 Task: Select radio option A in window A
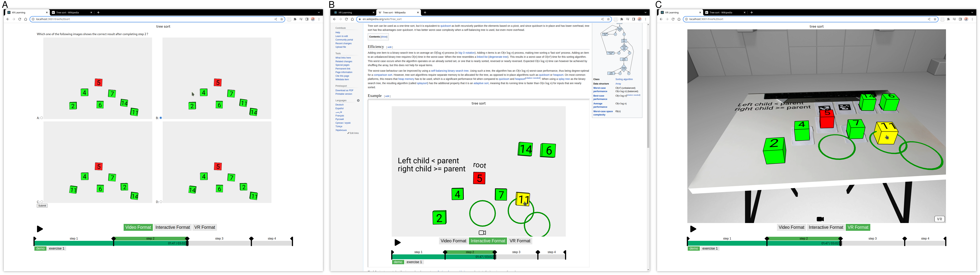[x=41, y=118]
